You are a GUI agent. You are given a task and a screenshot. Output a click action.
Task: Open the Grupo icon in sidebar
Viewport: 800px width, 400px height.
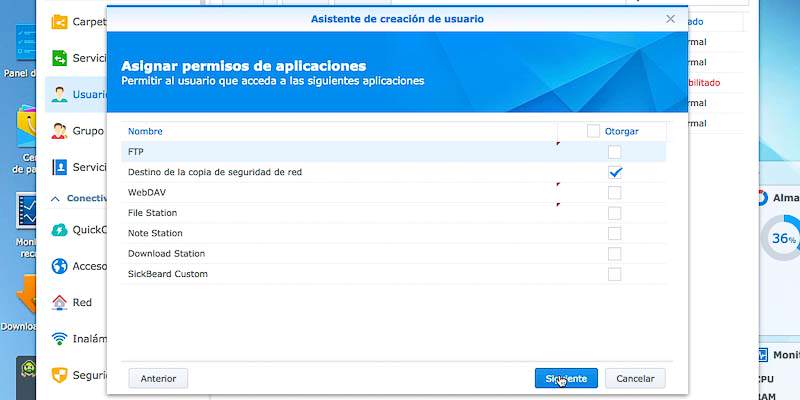click(59, 131)
